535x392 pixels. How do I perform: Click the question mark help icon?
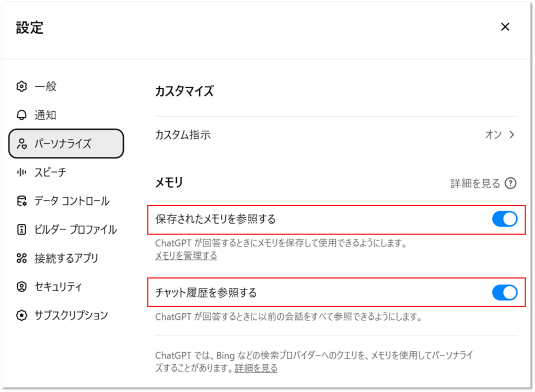(x=510, y=183)
